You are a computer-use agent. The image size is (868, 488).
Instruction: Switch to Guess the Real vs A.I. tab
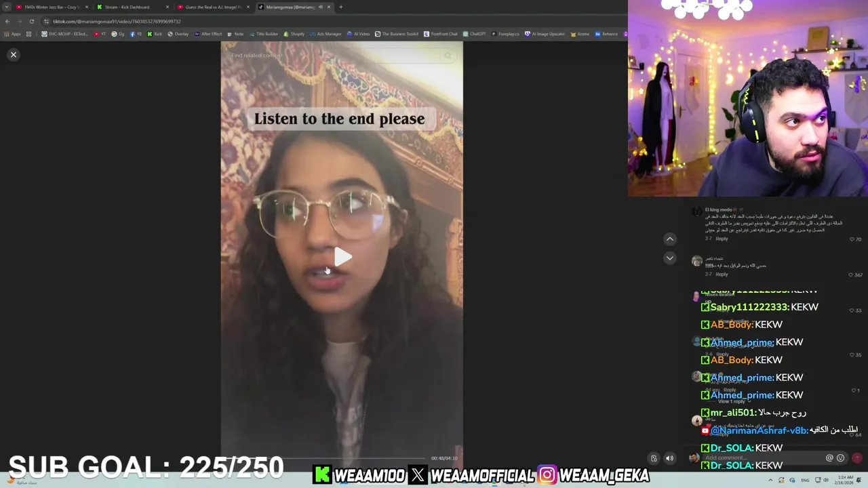click(x=213, y=7)
